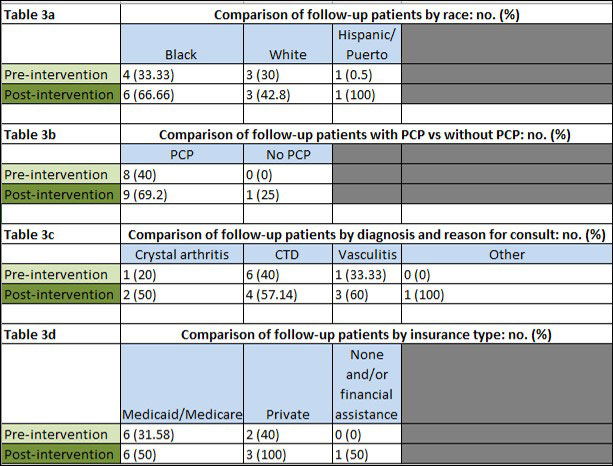Click the Medicaid/Medicare column header

click(x=180, y=412)
